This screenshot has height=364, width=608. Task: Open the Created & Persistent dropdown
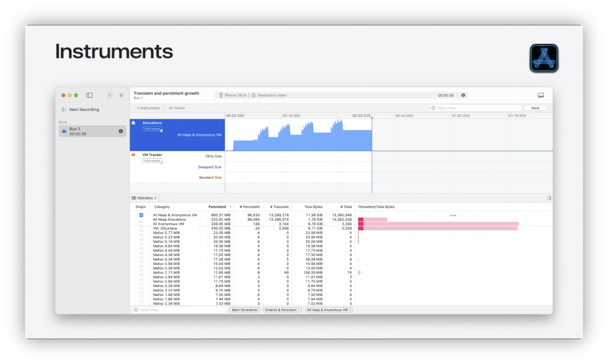click(x=283, y=310)
